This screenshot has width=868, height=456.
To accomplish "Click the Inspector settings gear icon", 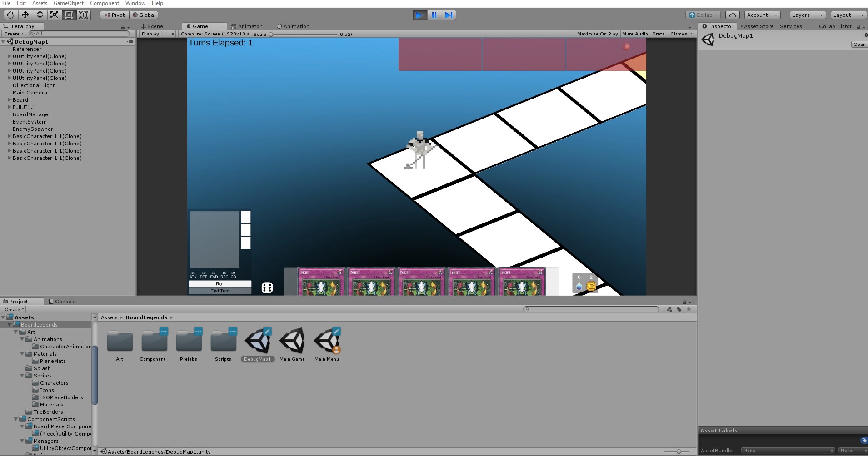I will tap(866, 35).
